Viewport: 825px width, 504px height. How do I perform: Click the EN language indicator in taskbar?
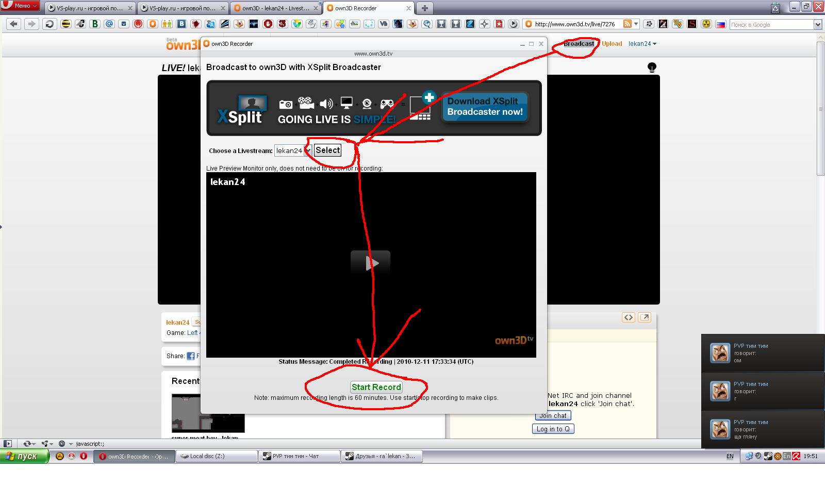tap(730, 456)
